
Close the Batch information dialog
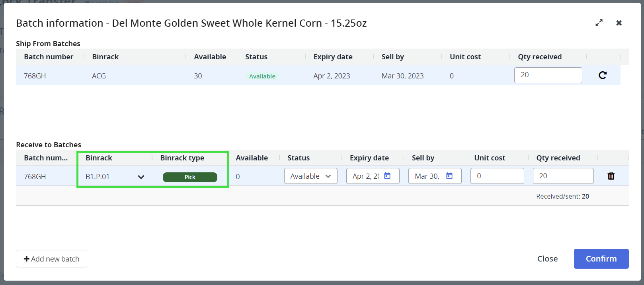pyautogui.click(x=619, y=23)
